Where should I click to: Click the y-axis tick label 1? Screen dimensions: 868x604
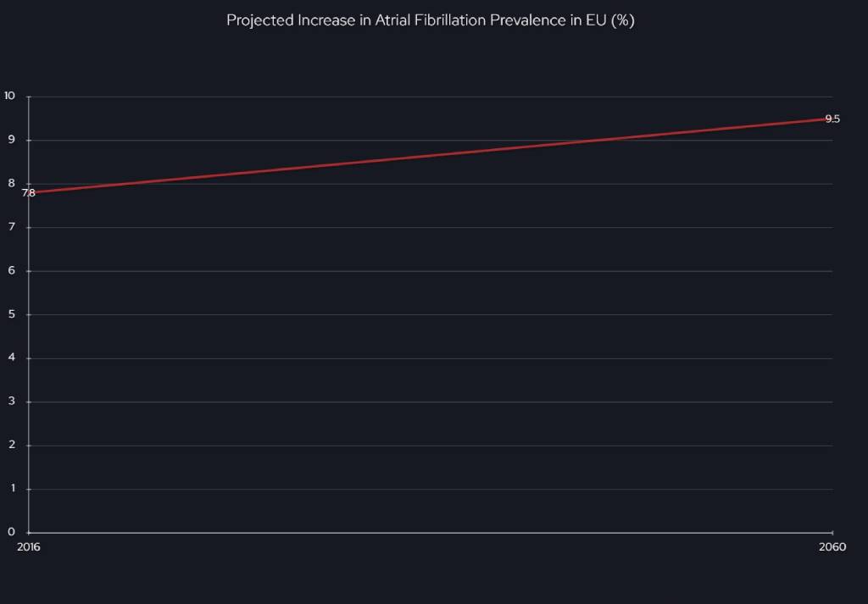pos(12,489)
